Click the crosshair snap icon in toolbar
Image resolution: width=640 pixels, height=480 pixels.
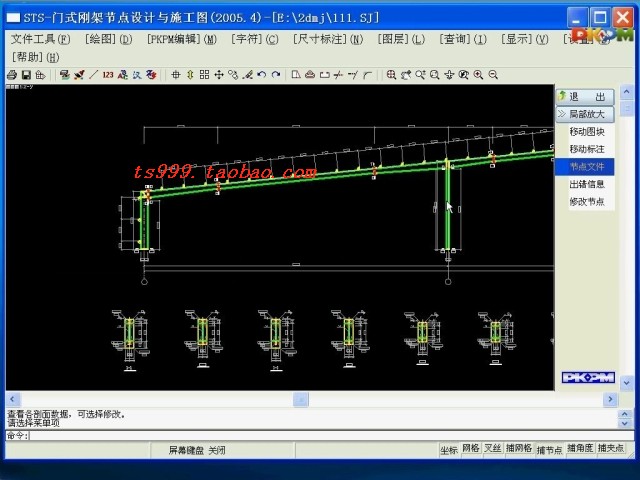tap(176, 75)
